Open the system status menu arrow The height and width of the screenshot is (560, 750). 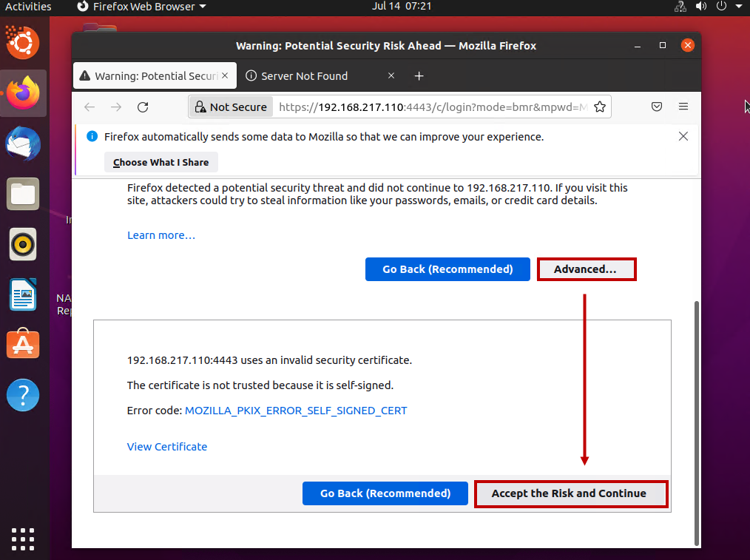point(739,6)
